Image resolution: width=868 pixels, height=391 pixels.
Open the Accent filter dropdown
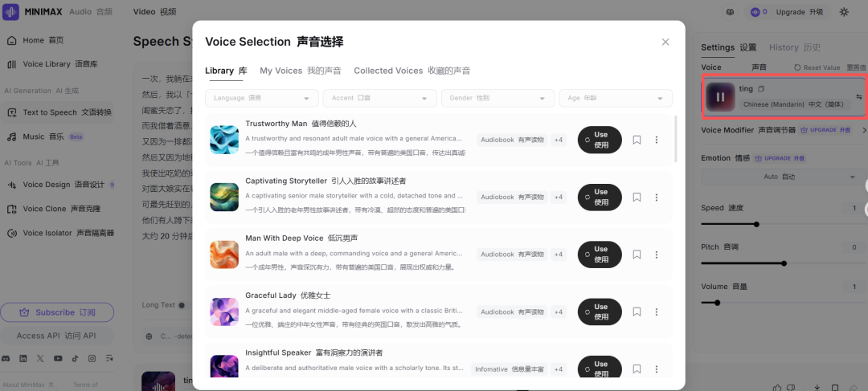(379, 98)
